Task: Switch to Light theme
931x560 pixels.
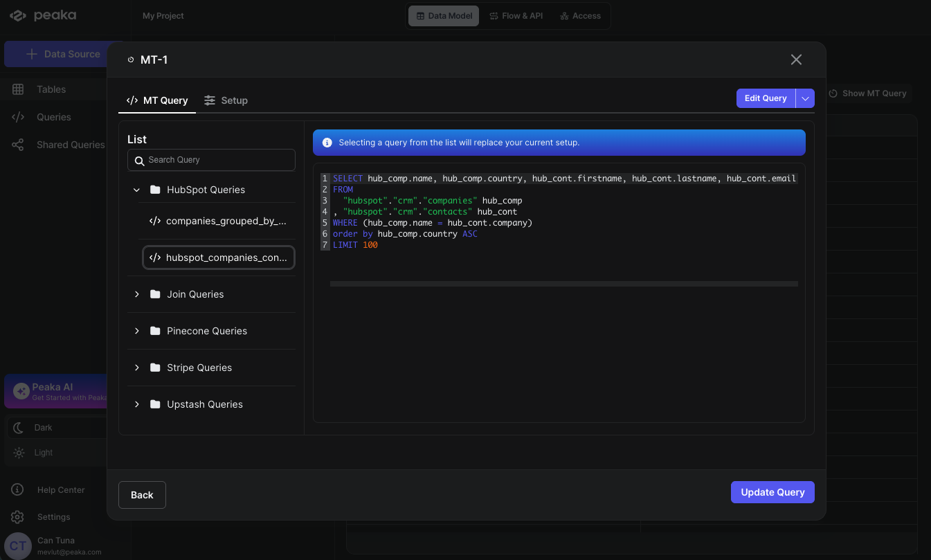Action: coord(43,453)
